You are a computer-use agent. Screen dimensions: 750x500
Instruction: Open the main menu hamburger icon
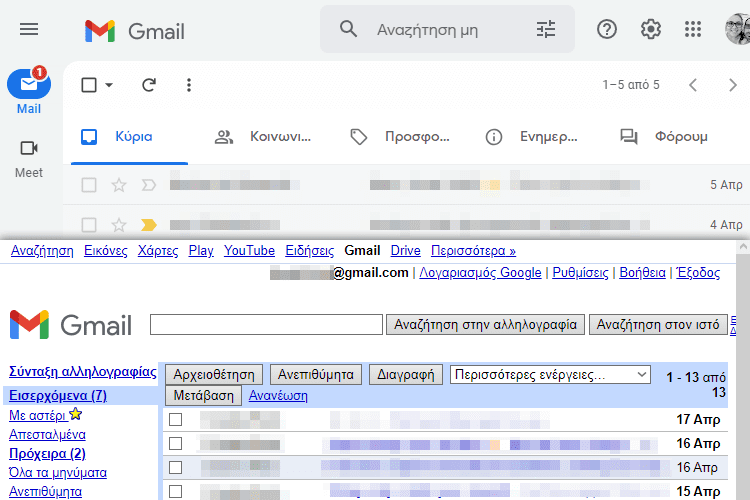(29, 30)
